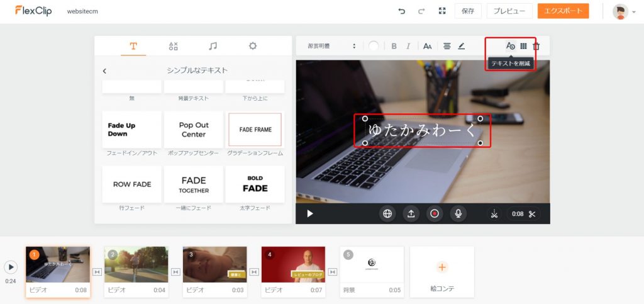Click the microphone voiceover icon
644x304 pixels.
(x=458, y=213)
